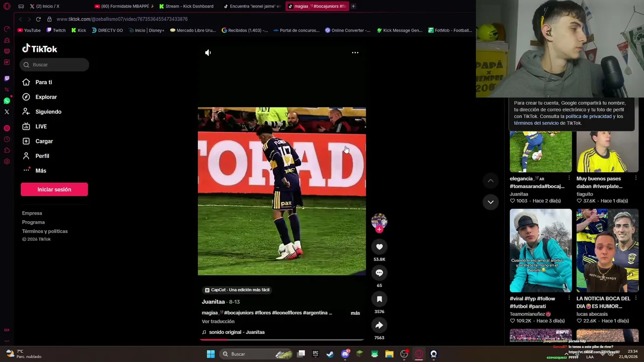644x362 pixels.
Task: Open the 'Perfil' page
Action: (x=36, y=156)
